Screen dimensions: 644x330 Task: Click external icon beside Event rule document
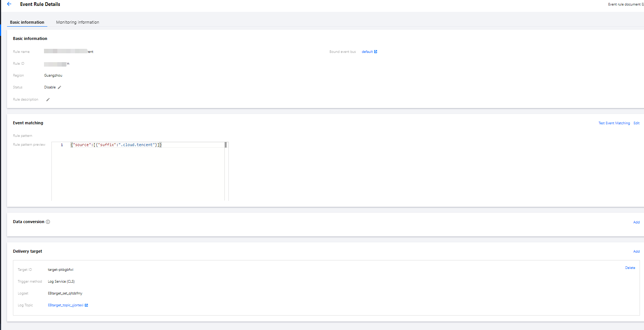point(643,4)
